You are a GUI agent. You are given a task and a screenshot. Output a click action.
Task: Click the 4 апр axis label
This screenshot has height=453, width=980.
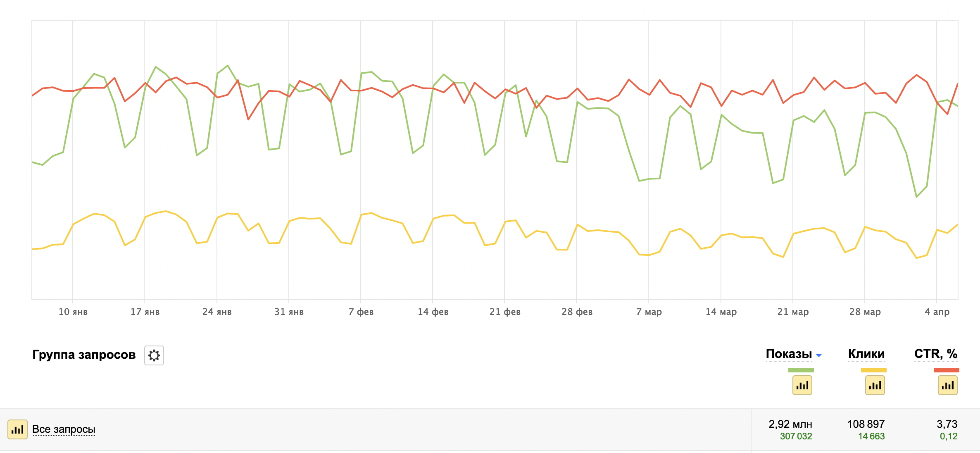click(937, 312)
